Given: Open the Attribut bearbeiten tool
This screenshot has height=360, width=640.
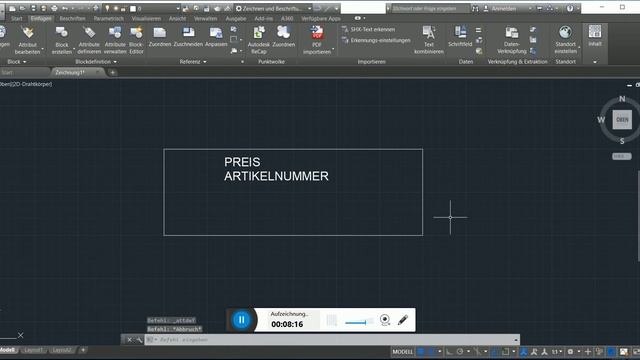Looking at the screenshot, I should (x=28, y=40).
